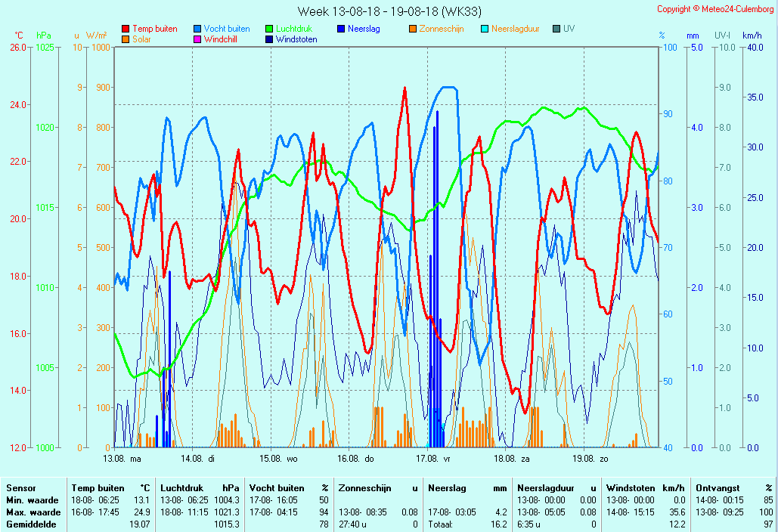Click the UV legend swatch
This screenshot has width=778, height=532.
556,29
